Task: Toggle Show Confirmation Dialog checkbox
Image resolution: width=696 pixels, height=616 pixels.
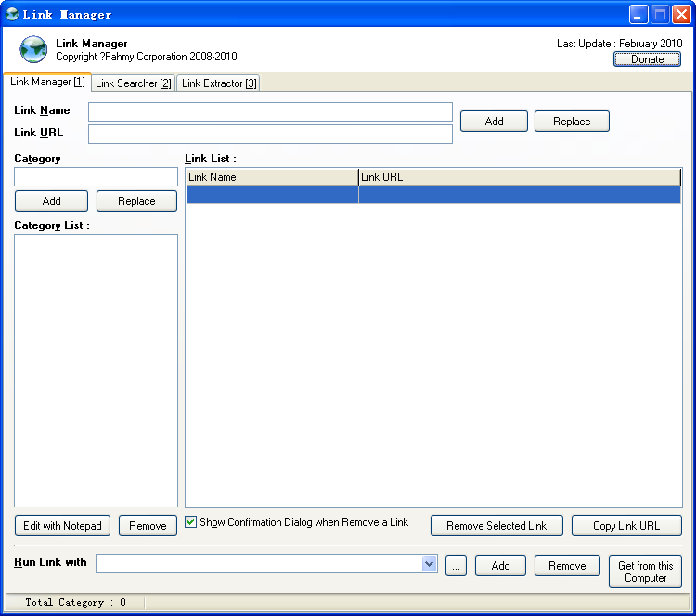Action: 191,522
